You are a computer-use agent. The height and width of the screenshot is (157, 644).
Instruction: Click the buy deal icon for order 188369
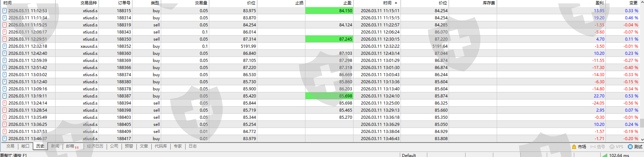[5, 61]
